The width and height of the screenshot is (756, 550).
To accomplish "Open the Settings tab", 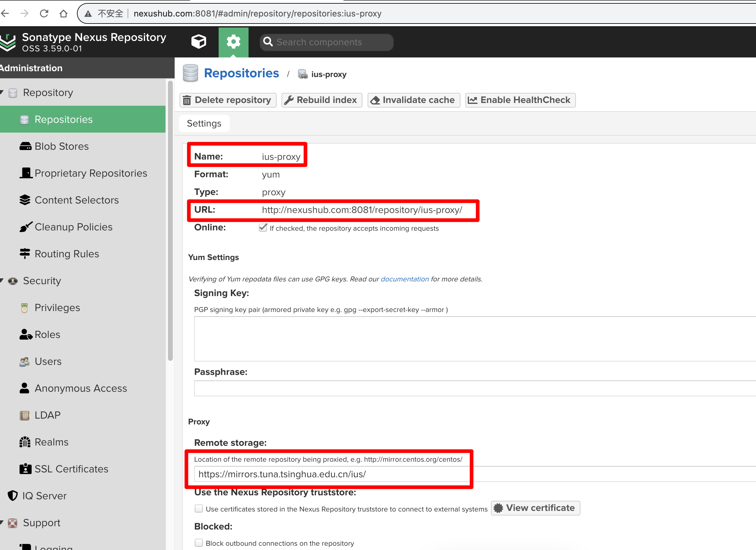I will [204, 123].
